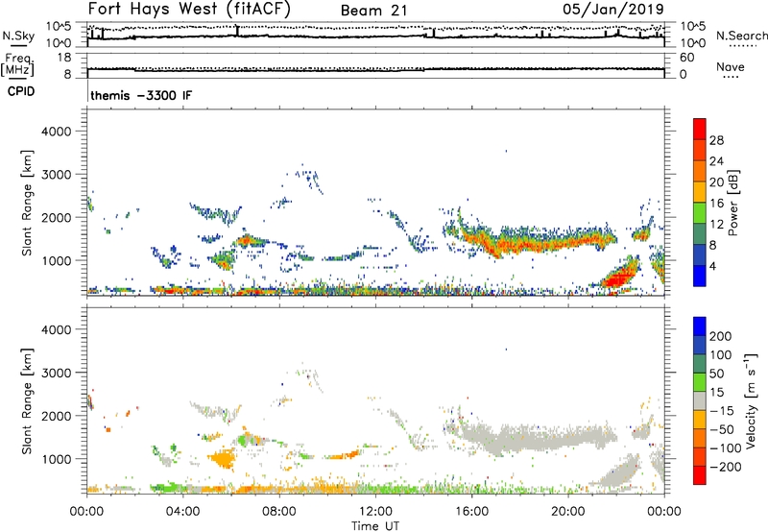Viewport: 768px width, 532px height.
Task: Click the date '05/Jan/2019'
Action: pyautogui.click(x=613, y=9)
